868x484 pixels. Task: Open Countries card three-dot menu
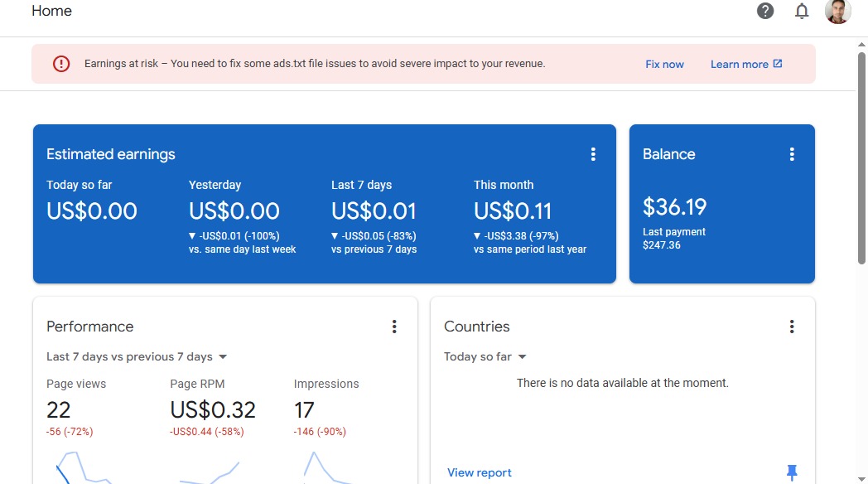792,327
